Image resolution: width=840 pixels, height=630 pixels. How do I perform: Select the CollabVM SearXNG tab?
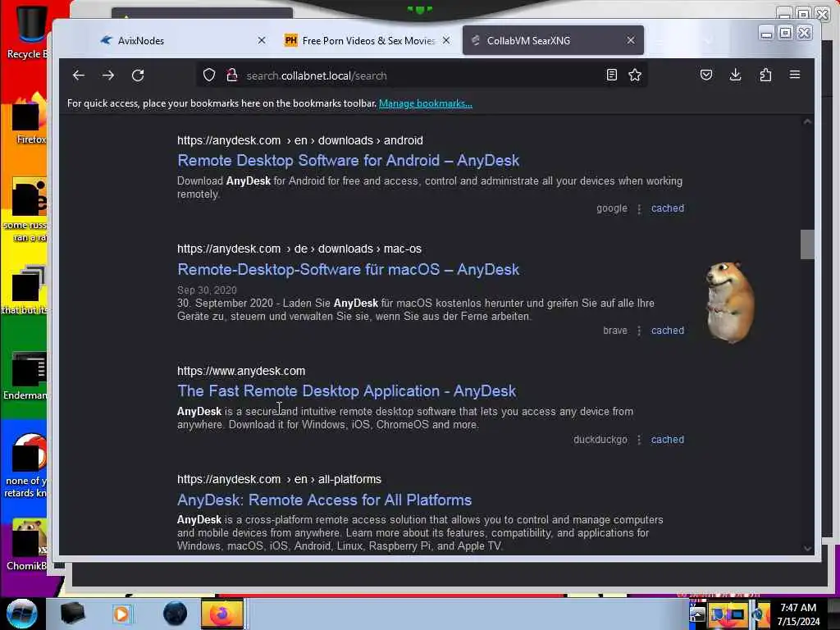click(553, 40)
